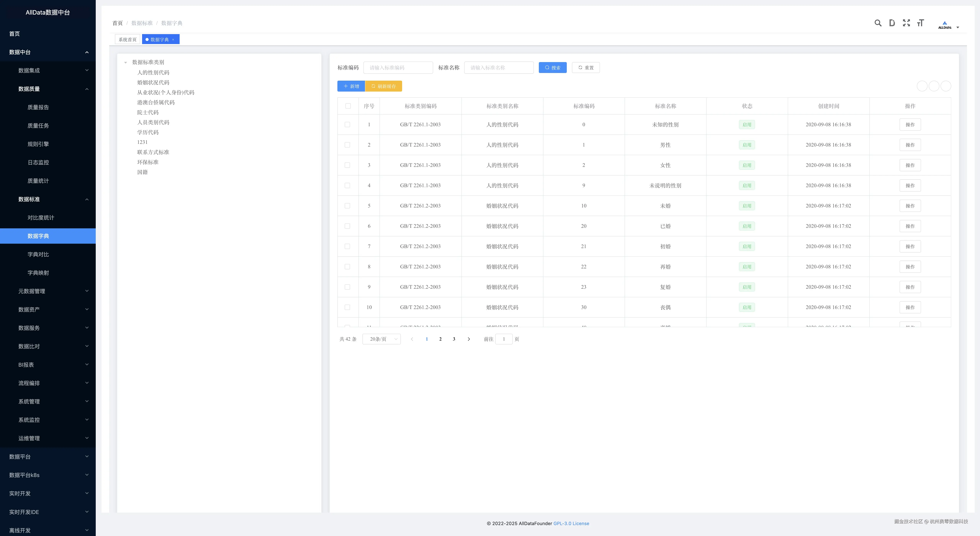The height and width of the screenshot is (536, 980).
Task: Click the next page arrow in pagination
Action: [x=469, y=339]
